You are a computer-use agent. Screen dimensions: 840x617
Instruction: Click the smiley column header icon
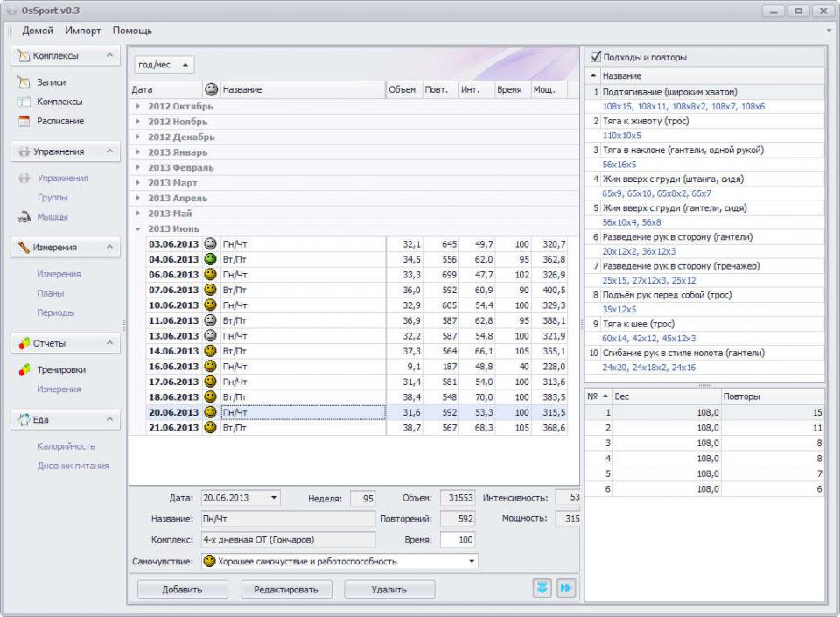[210, 89]
